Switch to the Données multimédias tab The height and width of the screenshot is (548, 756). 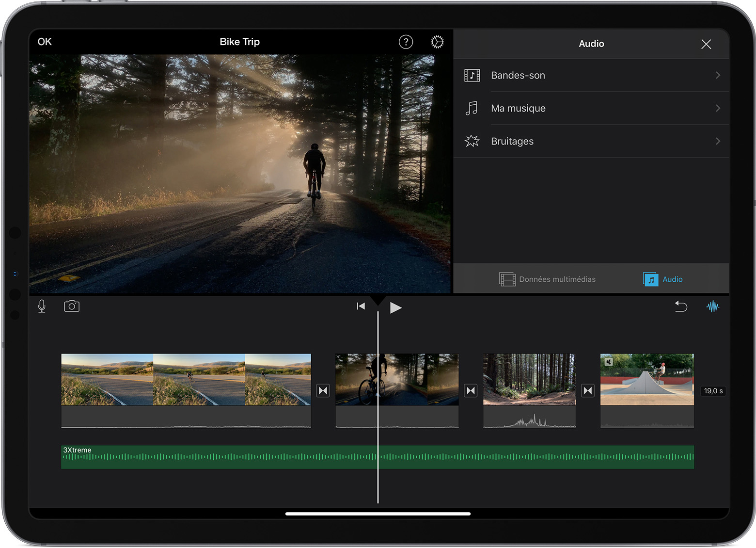[x=548, y=279]
